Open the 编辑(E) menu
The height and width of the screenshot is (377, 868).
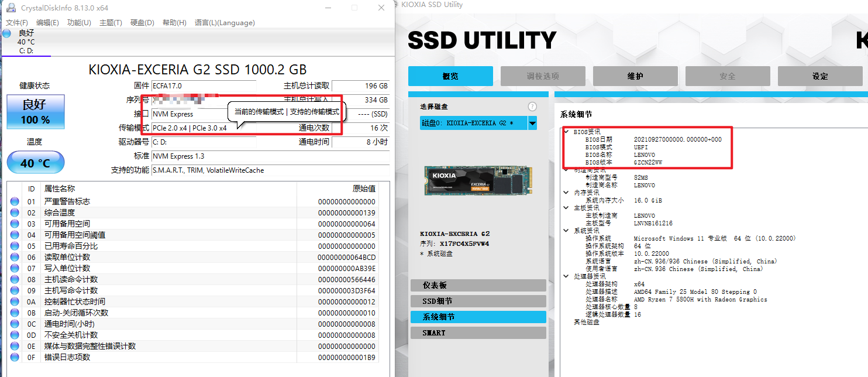pos(47,23)
